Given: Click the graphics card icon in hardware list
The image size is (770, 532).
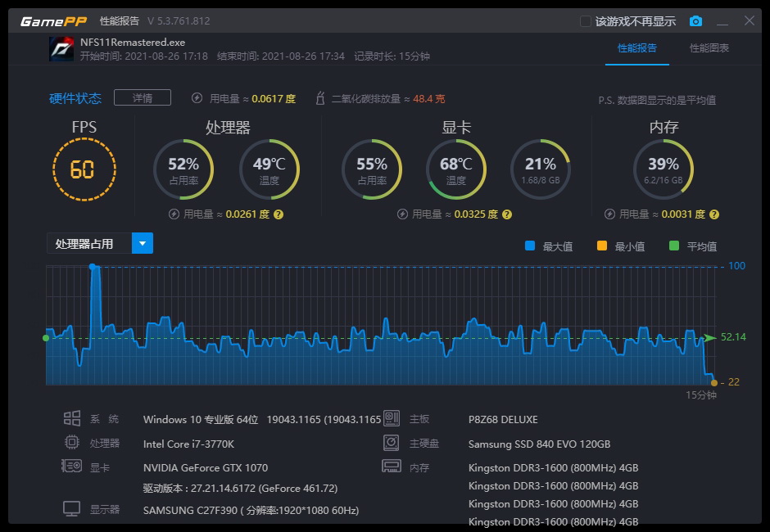Looking at the screenshot, I should 71,466.
